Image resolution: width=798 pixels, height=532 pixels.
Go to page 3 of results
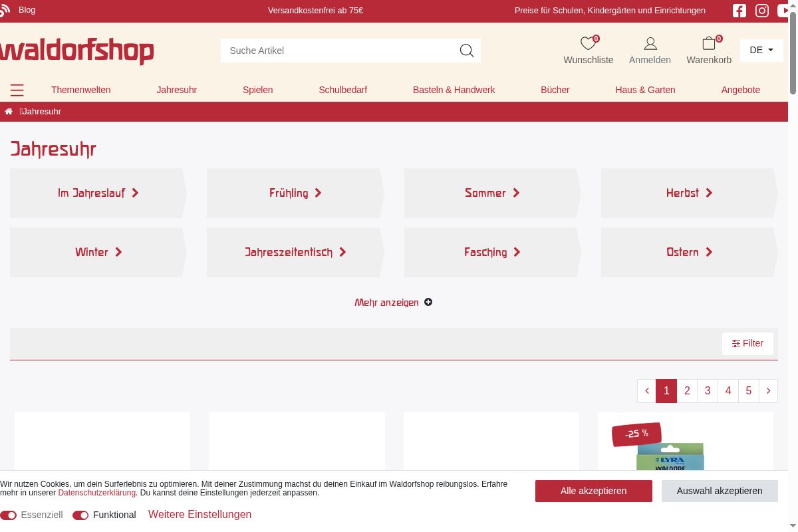pyautogui.click(x=708, y=391)
